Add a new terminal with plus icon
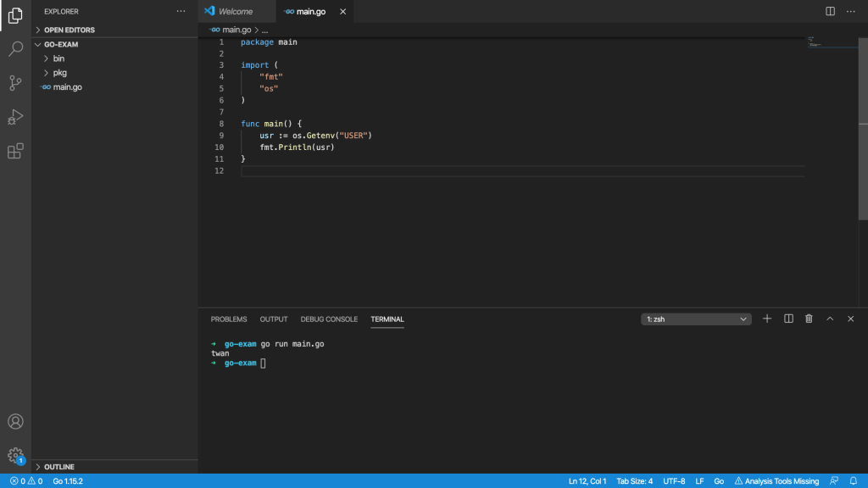The image size is (868, 488). pyautogui.click(x=767, y=319)
